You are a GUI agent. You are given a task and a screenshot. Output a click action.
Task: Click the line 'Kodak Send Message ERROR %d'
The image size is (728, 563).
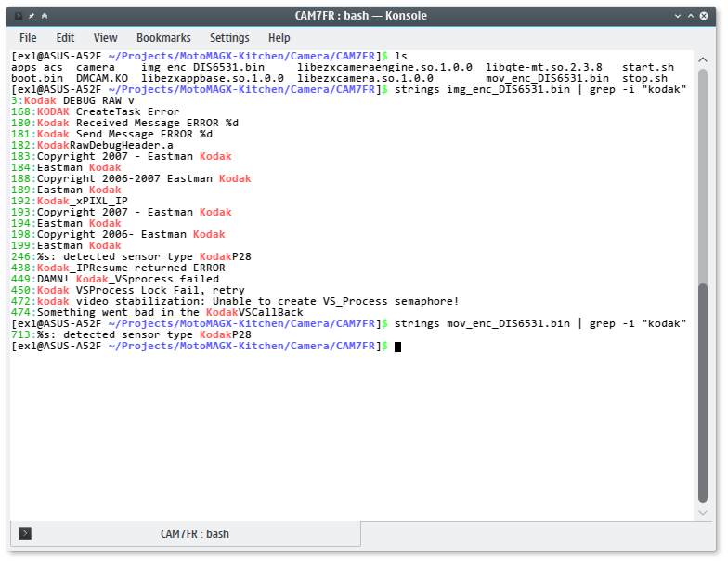pyautogui.click(x=111, y=134)
